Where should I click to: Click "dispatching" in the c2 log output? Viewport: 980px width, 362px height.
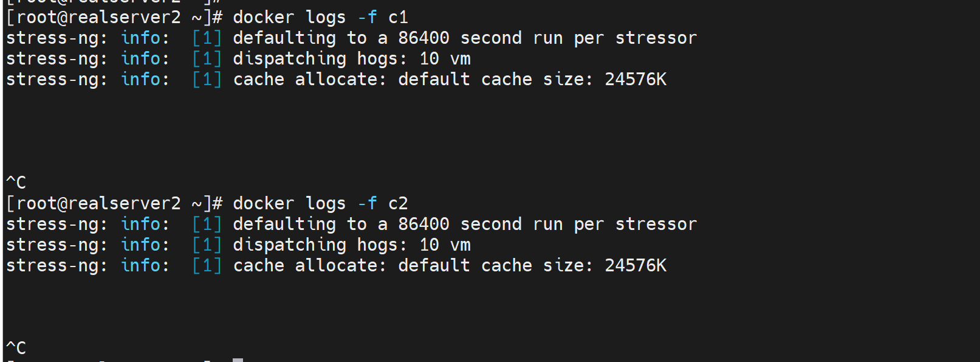289,245
